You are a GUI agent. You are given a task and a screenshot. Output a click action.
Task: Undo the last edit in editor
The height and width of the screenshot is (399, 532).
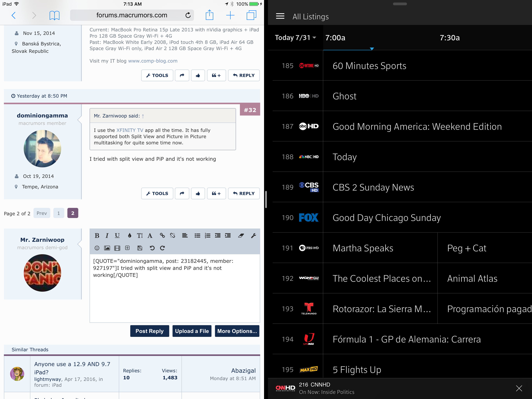coord(152,248)
